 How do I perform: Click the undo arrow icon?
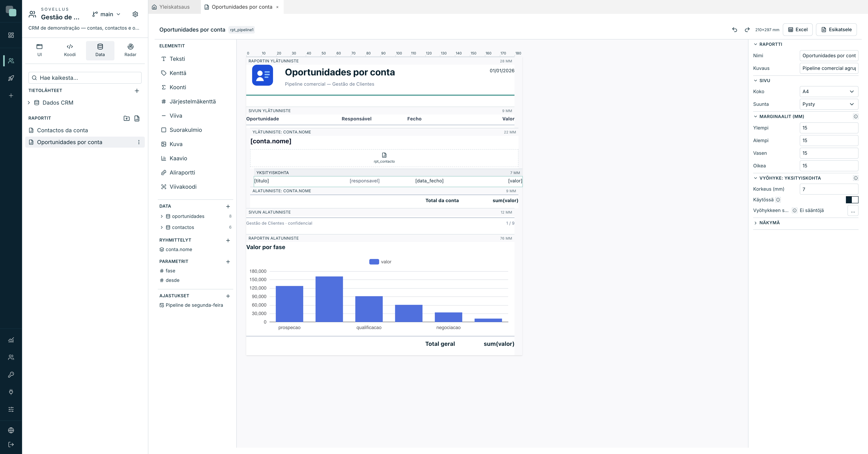pos(735,30)
